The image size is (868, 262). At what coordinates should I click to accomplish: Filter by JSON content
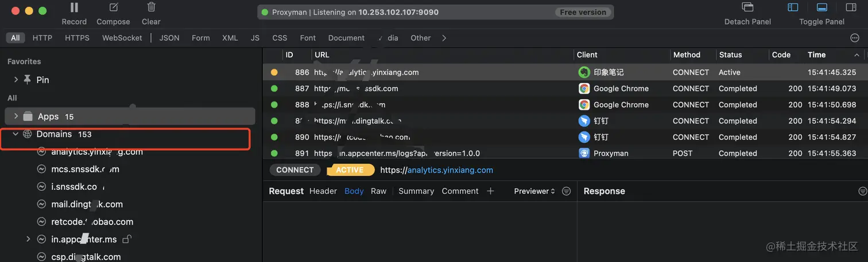pos(169,38)
